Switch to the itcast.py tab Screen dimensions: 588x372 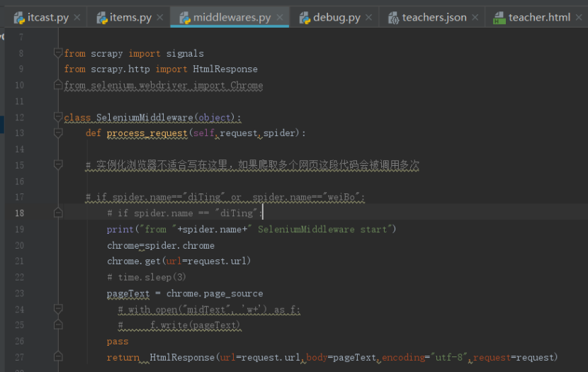pyautogui.click(x=47, y=17)
